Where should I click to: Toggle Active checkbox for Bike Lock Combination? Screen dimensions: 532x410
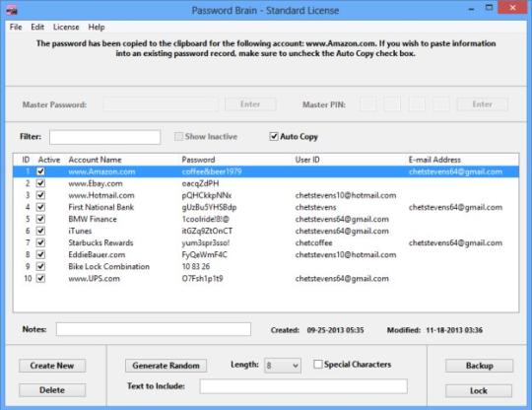point(40,266)
